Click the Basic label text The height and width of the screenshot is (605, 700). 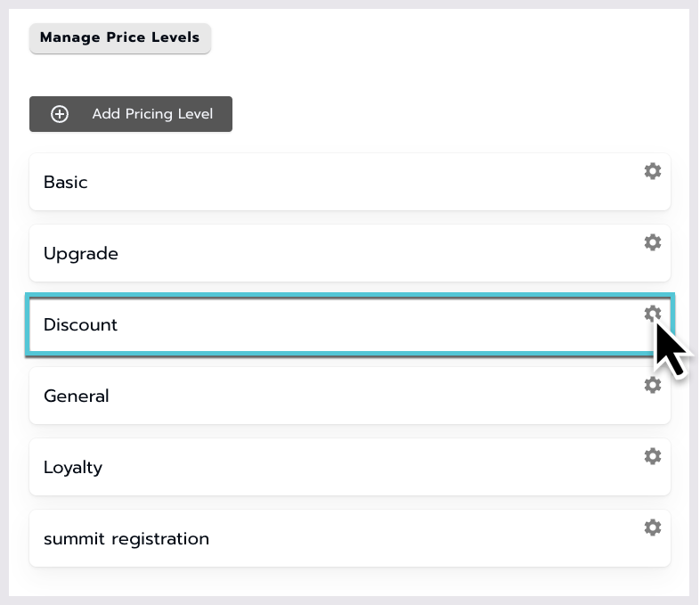pos(66,182)
